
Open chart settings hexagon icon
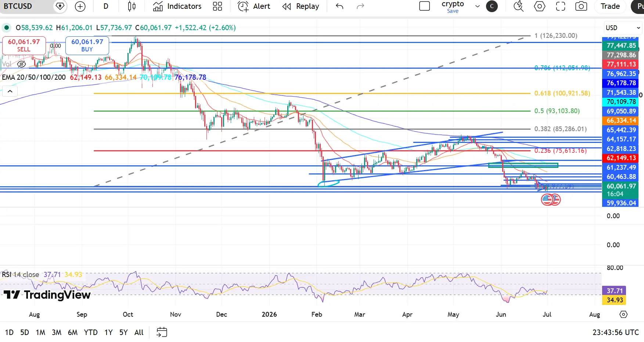[539, 6]
